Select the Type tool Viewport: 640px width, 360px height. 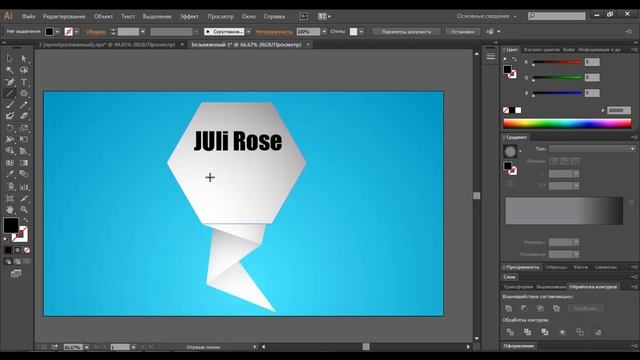[x=24, y=82]
